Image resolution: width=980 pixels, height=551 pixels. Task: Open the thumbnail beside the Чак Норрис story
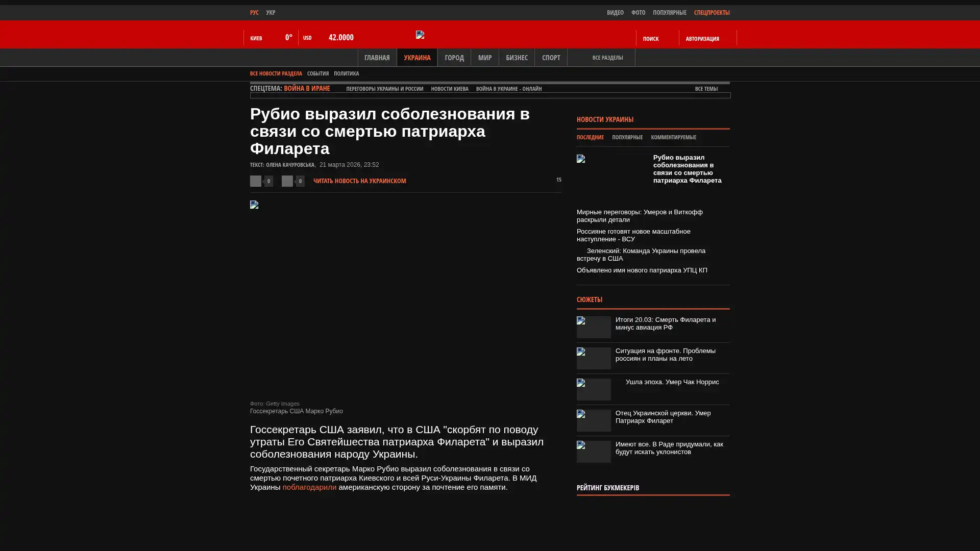[594, 389]
